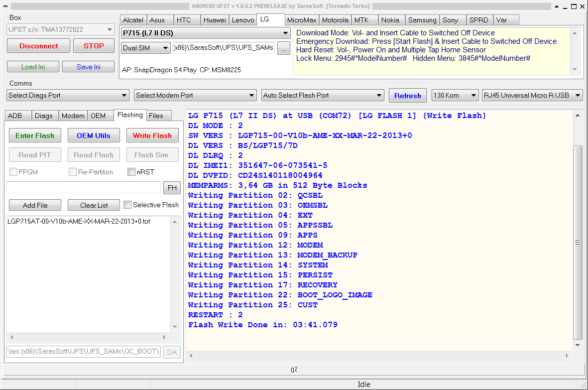This screenshot has width=588, height=390.
Task: Click the FH button
Action: (x=172, y=188)
